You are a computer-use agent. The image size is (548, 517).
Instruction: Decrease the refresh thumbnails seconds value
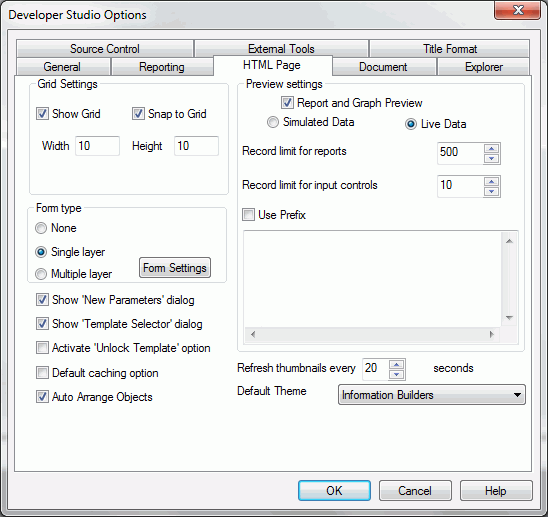(397, 374)
